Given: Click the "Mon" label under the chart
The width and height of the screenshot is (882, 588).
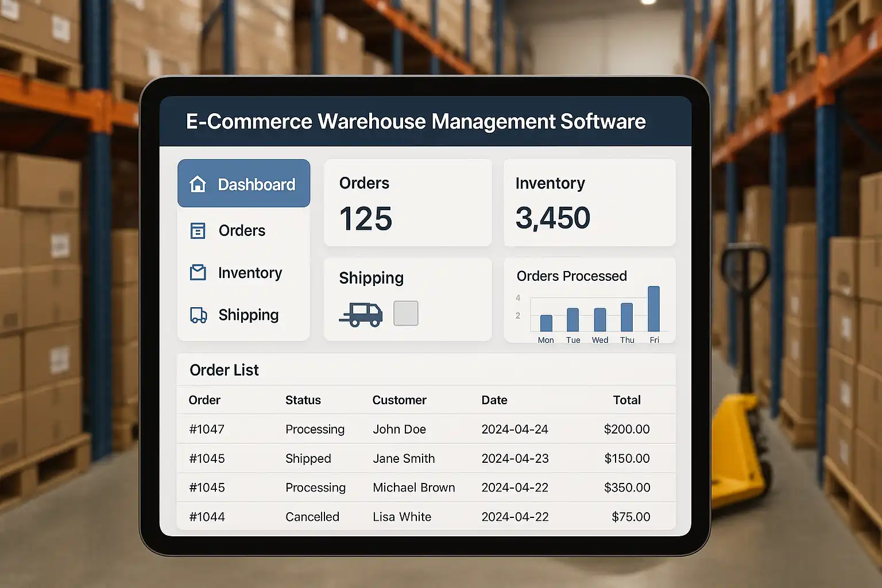Looking at the screenshot, I should 546,340.
